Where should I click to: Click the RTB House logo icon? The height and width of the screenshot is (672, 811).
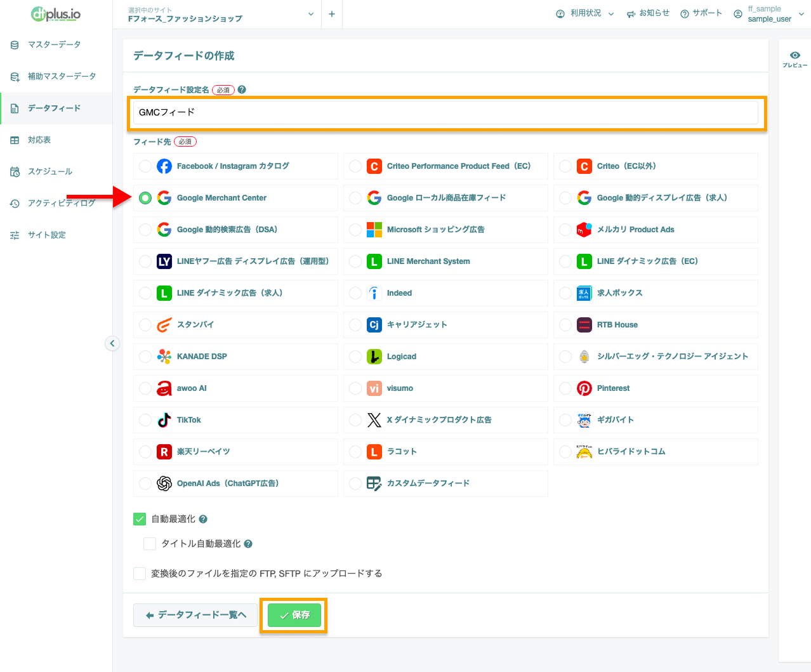point(584,325)
